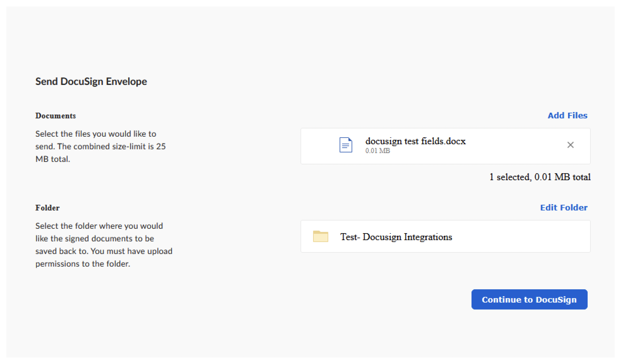The height and width of the screenshot is (364, 622).
Task: Click the Send DocuSign Envelope heading
Action: (x=91, y=82)
